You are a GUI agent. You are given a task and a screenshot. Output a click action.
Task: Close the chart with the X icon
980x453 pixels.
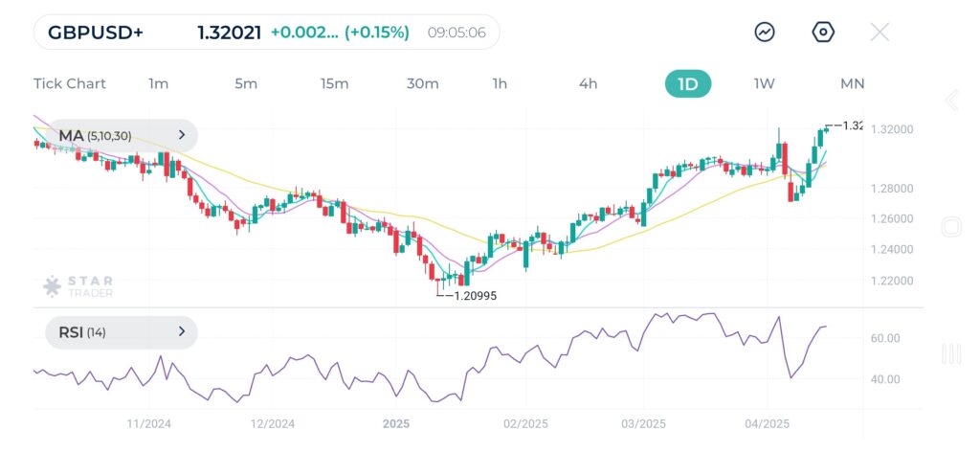click(x=880, y=32)
